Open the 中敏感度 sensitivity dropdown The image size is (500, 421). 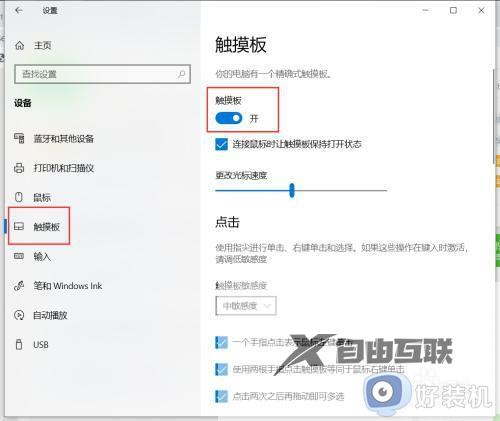coord(246,305)
